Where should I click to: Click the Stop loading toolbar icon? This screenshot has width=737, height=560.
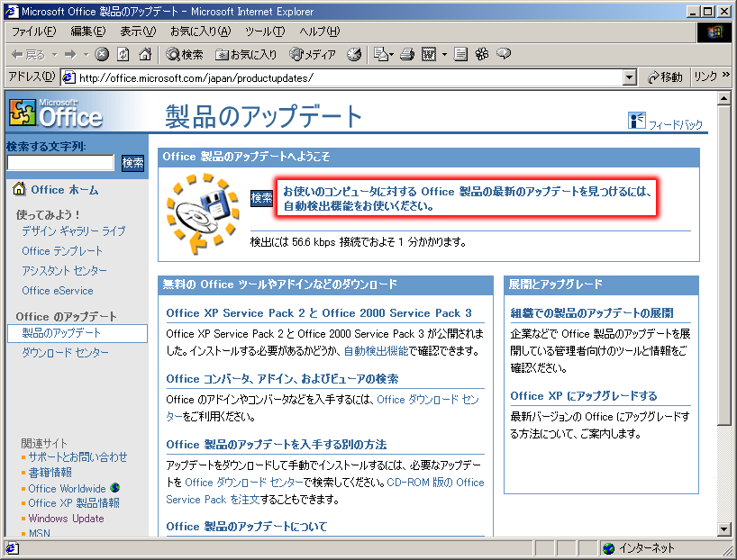[x=102, y=55]
